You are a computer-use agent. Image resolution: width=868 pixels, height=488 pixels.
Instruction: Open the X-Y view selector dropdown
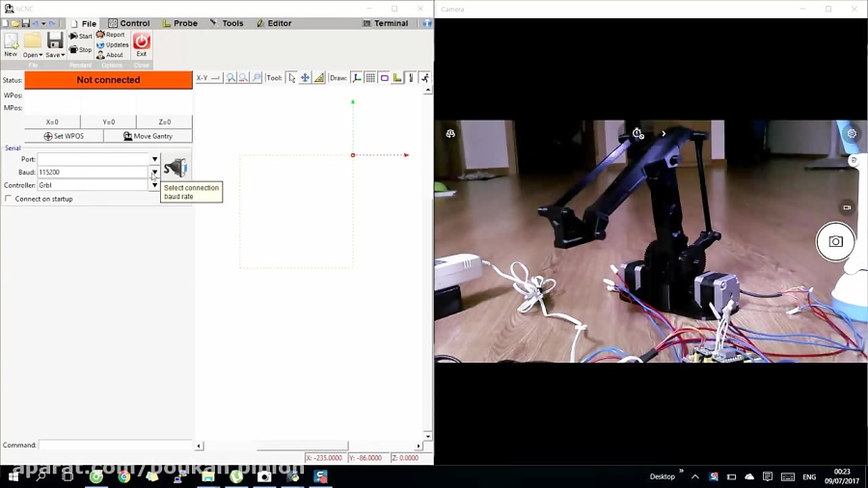click(208, 78)
